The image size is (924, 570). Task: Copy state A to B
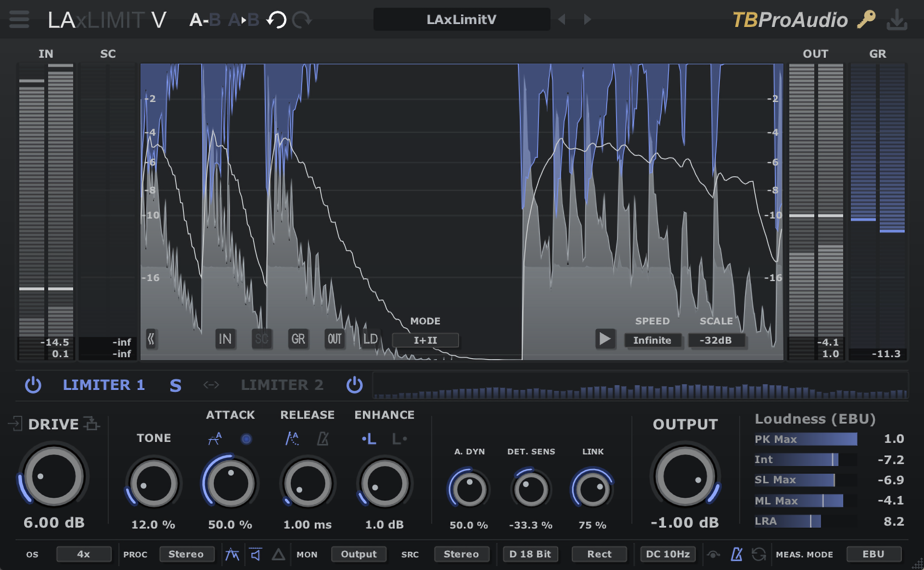coord(244,20)
